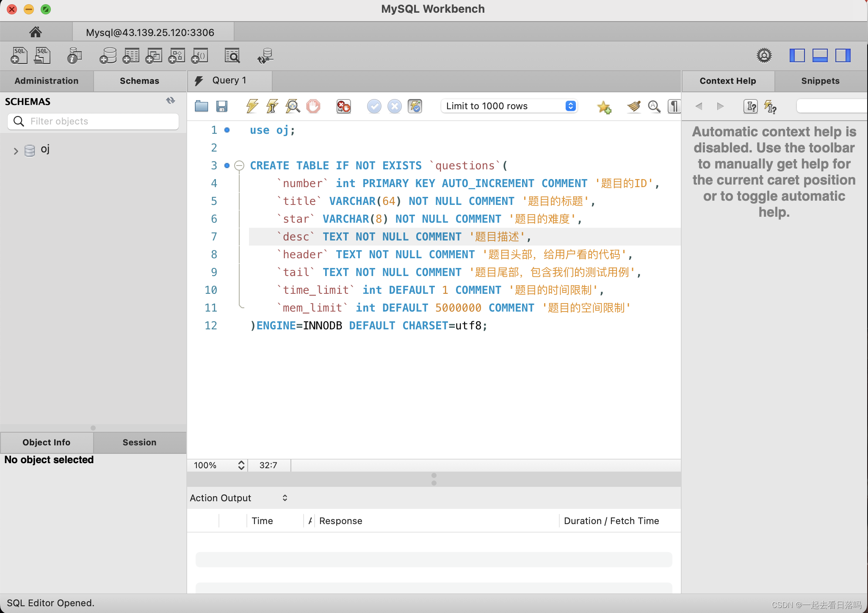Create a new table icon

click(x=131, y=55)
